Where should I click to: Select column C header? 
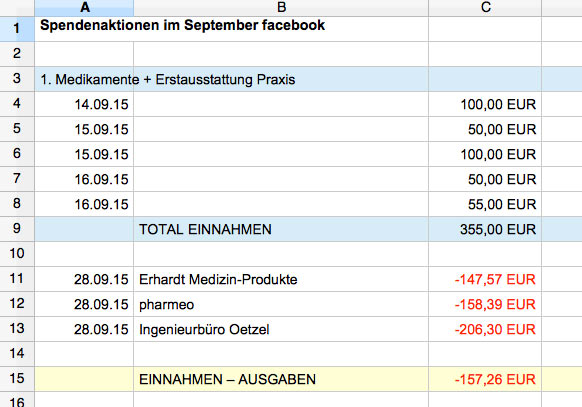click(485, 8)
